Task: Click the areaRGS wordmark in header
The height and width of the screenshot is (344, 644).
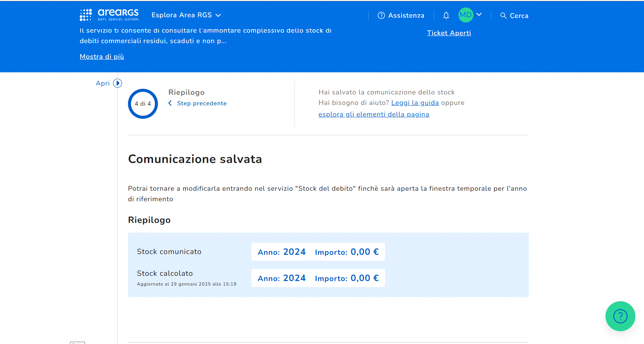Action: point(118,14)
